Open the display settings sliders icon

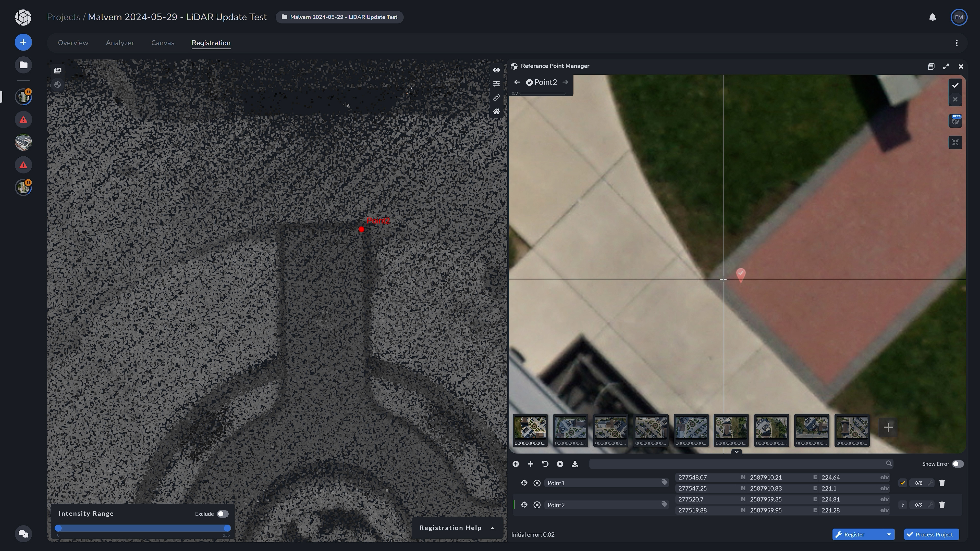tap(496, 84)
